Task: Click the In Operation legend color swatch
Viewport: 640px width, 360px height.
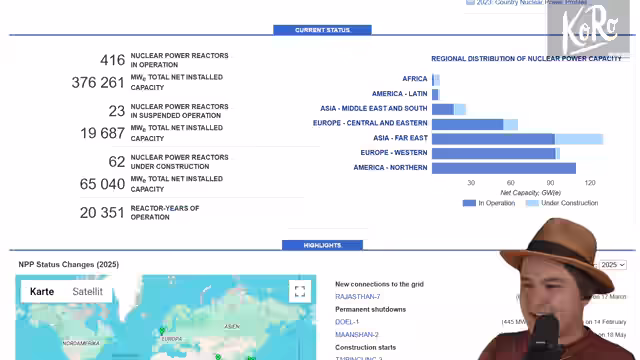Action: (x=469, y=203)
